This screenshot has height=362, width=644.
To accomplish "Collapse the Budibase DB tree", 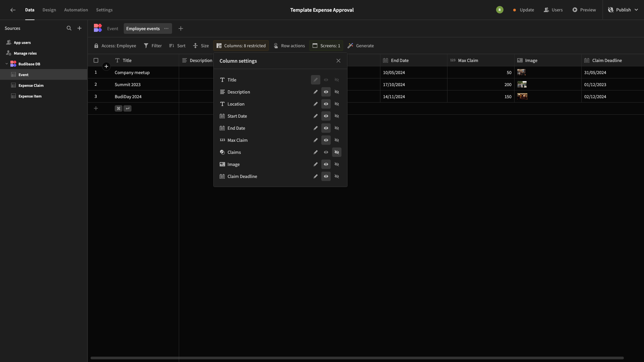I will [7, 64].
